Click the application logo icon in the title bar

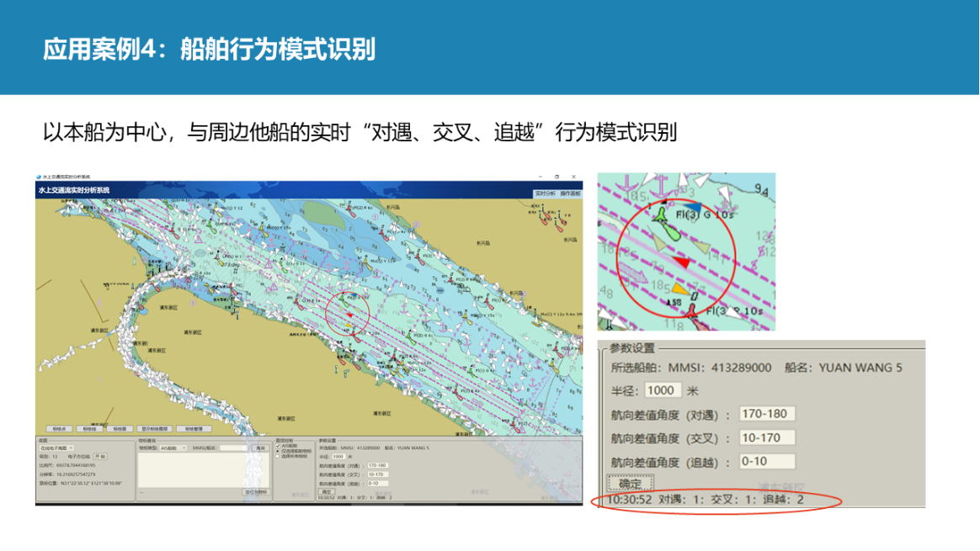point(39,177)
